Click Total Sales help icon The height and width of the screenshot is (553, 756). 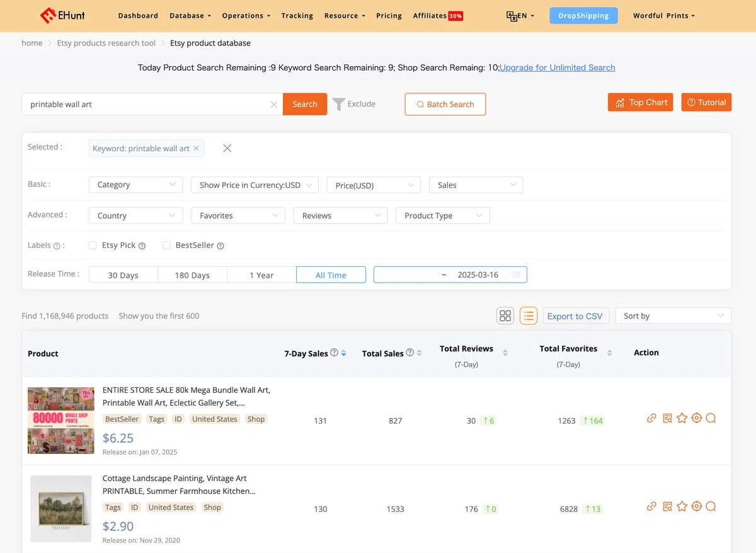pos(410,352)
